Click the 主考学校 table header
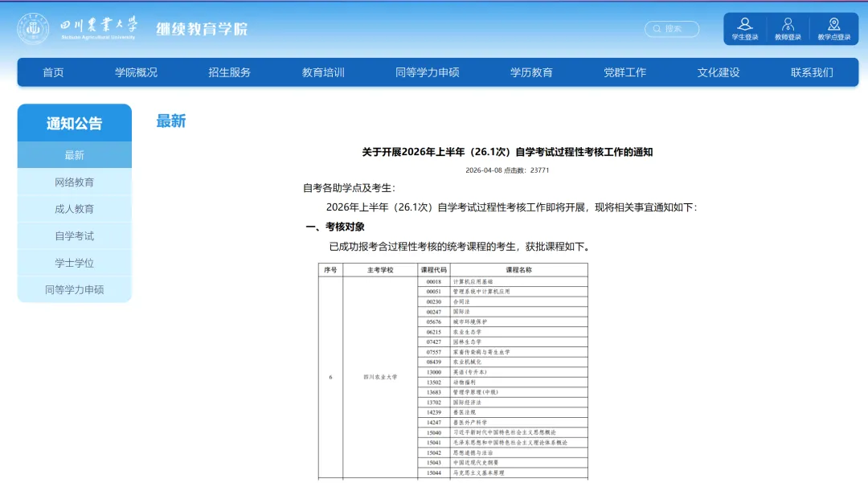Image resolution: width=868 pixels, height=483 pixels. [x=380, y=270]
